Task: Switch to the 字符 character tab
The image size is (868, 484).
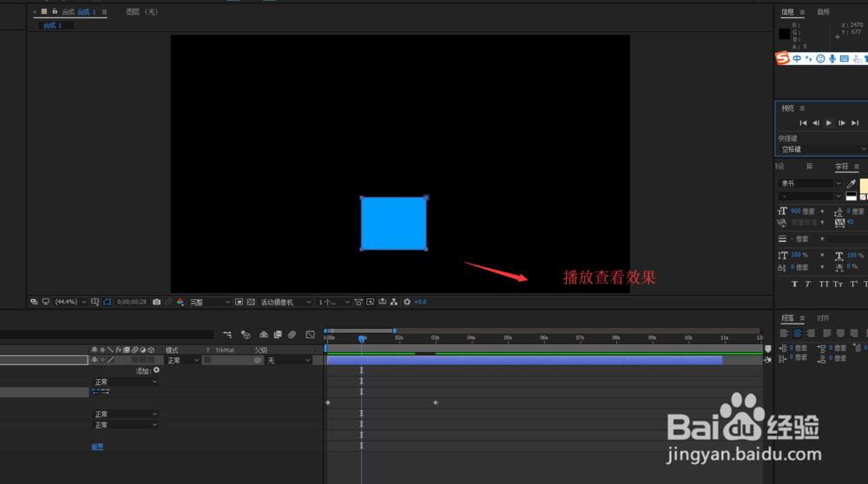Action: (x=841, y=167)
